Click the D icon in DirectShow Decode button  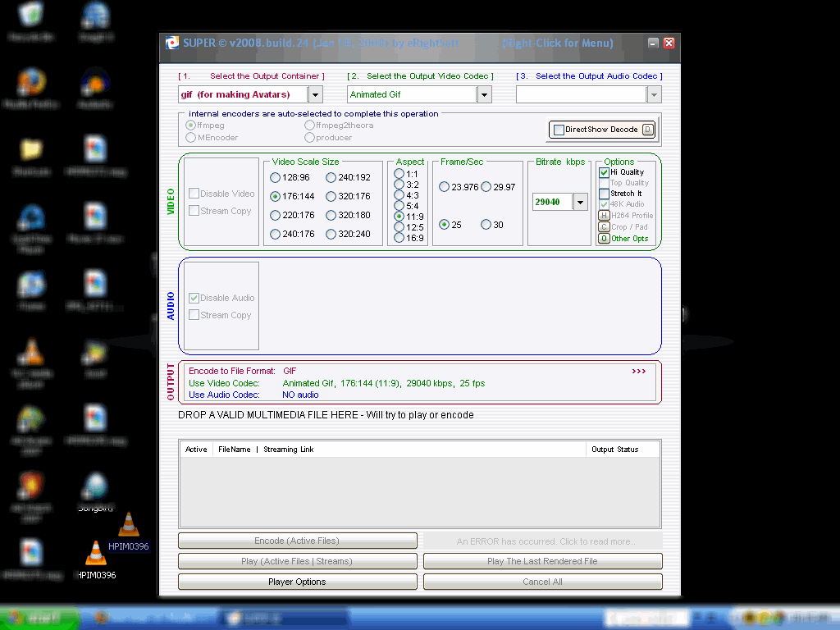[x=648, y=129]
